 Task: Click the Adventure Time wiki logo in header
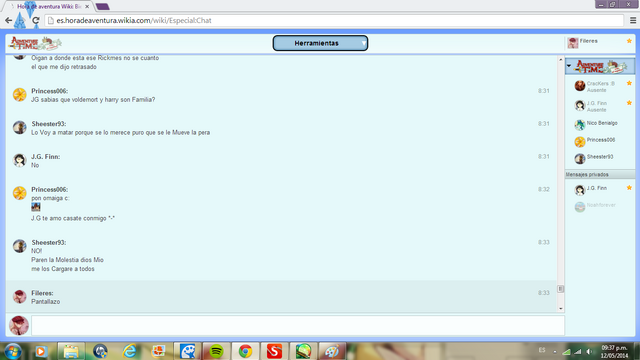36,43
